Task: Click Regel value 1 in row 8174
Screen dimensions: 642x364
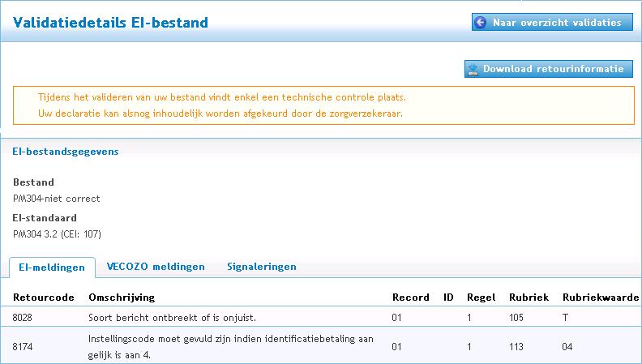Action: [x=469, y=347]
